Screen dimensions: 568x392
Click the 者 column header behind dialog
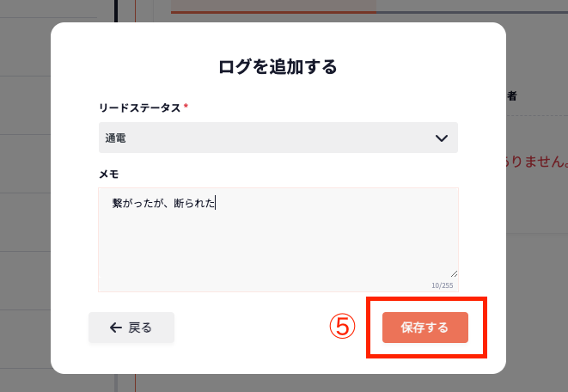coord(511,96)
